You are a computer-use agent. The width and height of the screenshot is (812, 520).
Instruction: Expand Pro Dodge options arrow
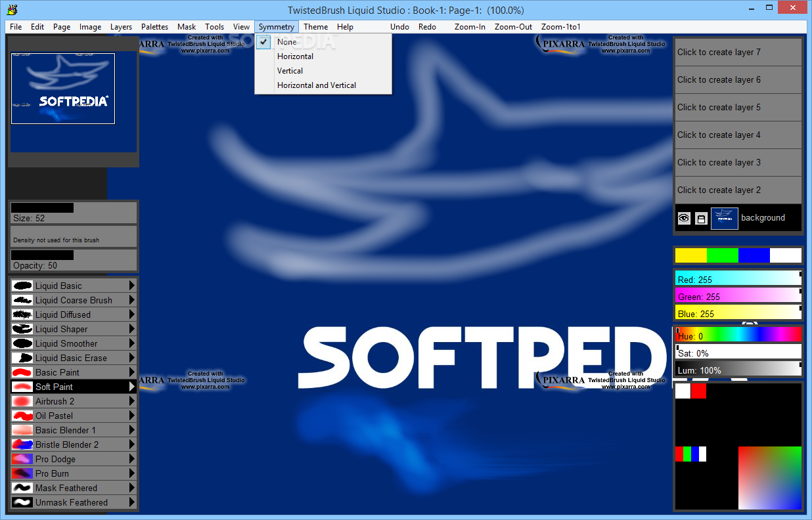132,459
